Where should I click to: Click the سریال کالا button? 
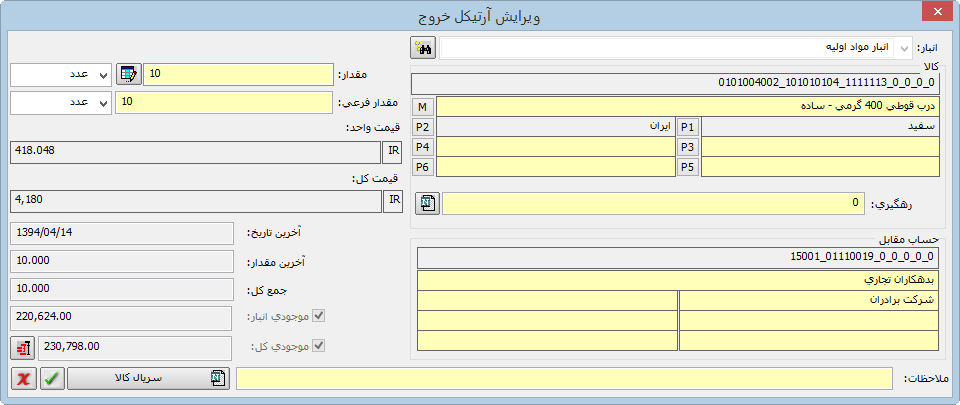[148, 378]
